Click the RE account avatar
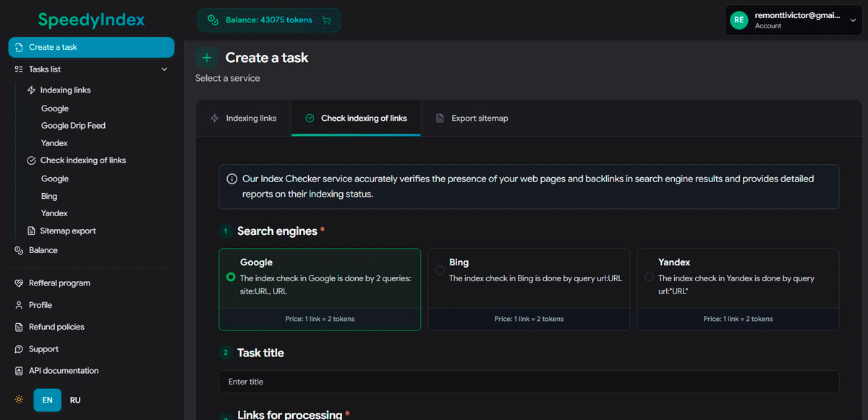The image size is (868, 420). click(739, 20)
